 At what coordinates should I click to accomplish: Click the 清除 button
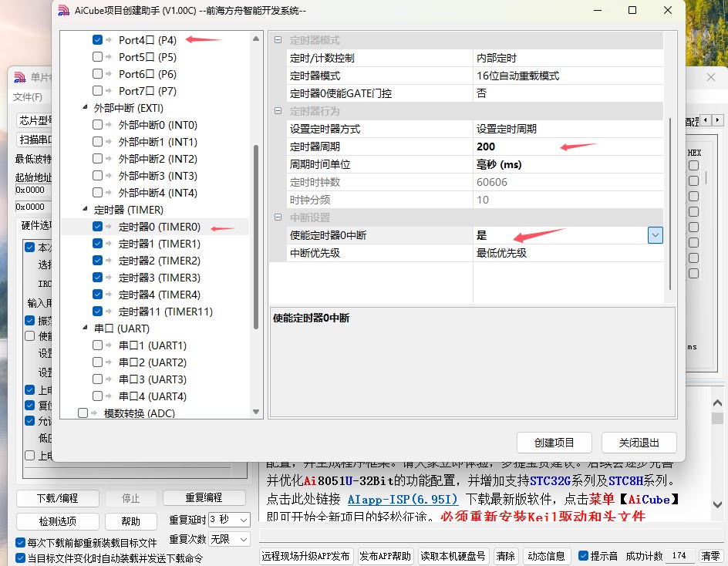pos(505,556)
